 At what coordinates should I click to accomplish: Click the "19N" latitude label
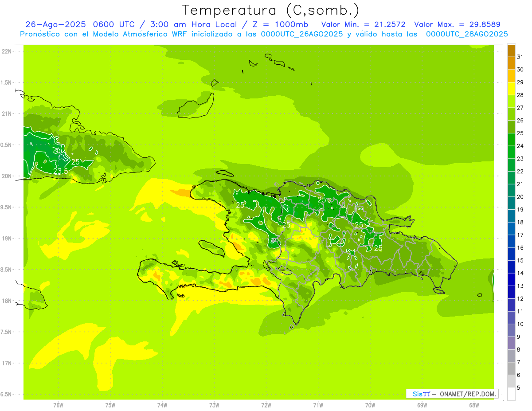coord(7,239)
